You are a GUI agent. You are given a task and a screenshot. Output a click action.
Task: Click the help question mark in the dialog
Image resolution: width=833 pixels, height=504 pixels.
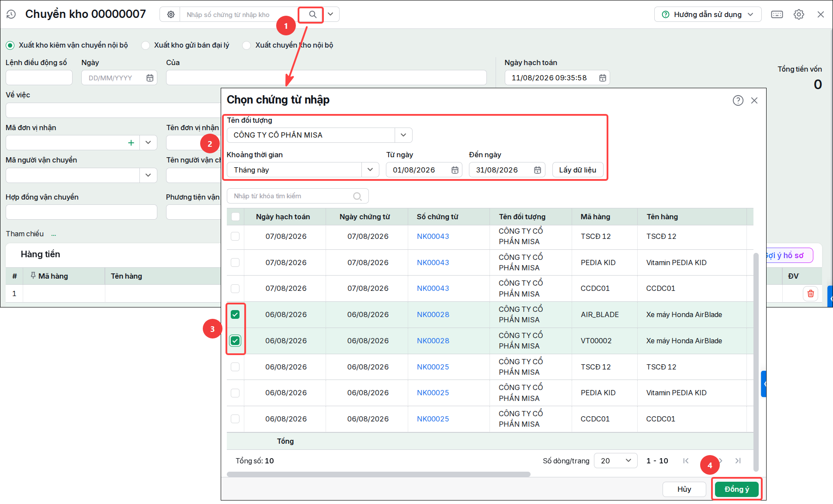click(738, 100)
